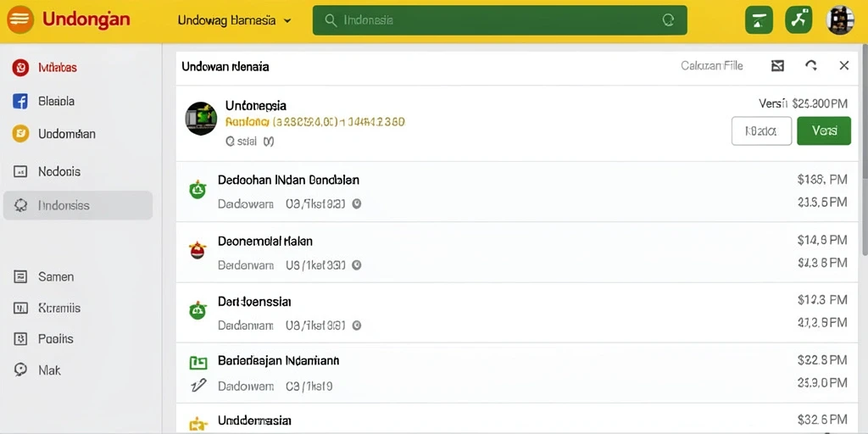Click the Nodonis sidebar icon

[20, 172]
